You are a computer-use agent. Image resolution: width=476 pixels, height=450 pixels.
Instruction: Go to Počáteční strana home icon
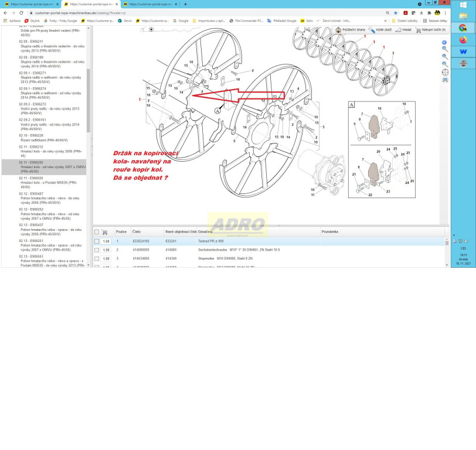point(338,30)
